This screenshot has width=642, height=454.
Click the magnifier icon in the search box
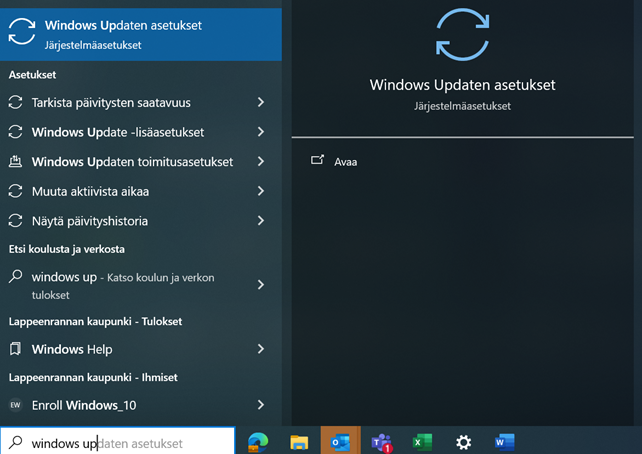[16, 443]
